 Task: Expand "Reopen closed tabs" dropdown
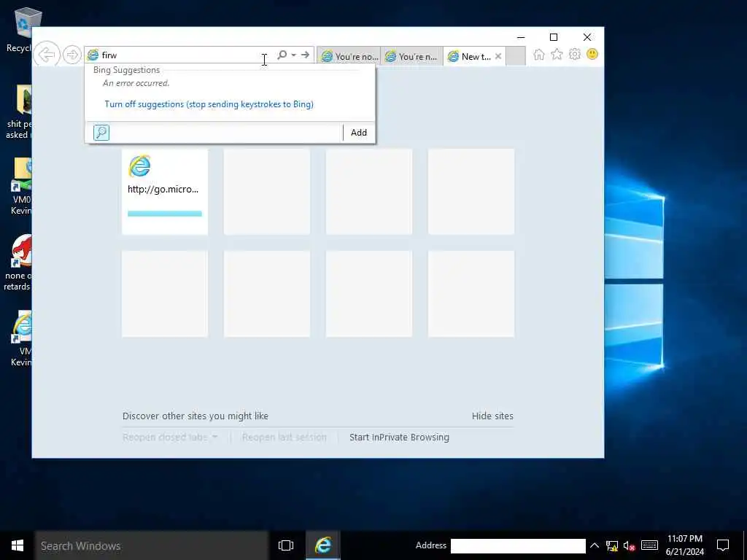tap(170, 437)
